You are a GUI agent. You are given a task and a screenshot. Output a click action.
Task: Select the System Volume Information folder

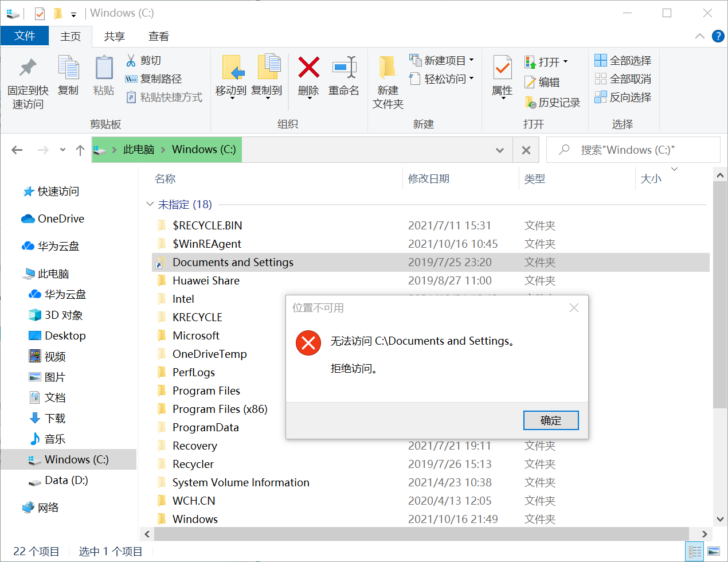tap(241, 482)
